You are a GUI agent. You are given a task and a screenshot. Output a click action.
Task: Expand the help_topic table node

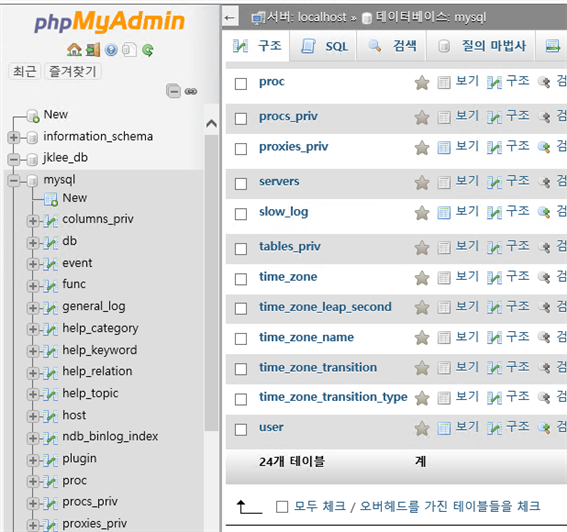(x=33, y=395)
